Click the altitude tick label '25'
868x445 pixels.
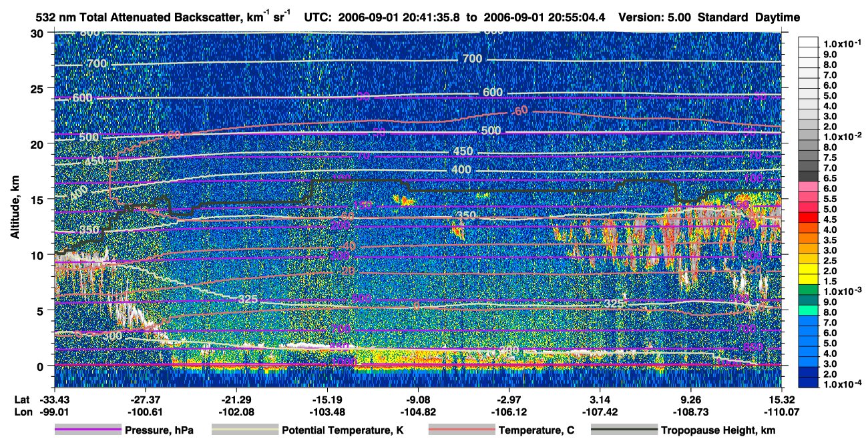(x=39, y=88)
